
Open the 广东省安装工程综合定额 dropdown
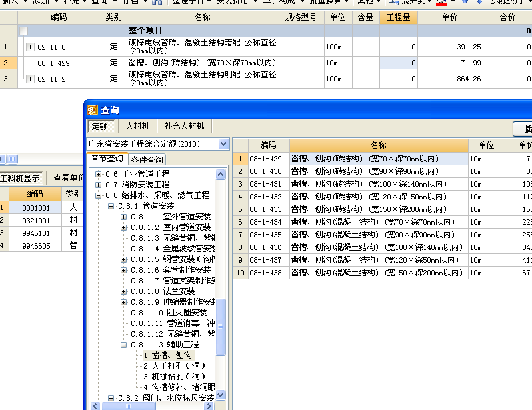pos(223,144)
